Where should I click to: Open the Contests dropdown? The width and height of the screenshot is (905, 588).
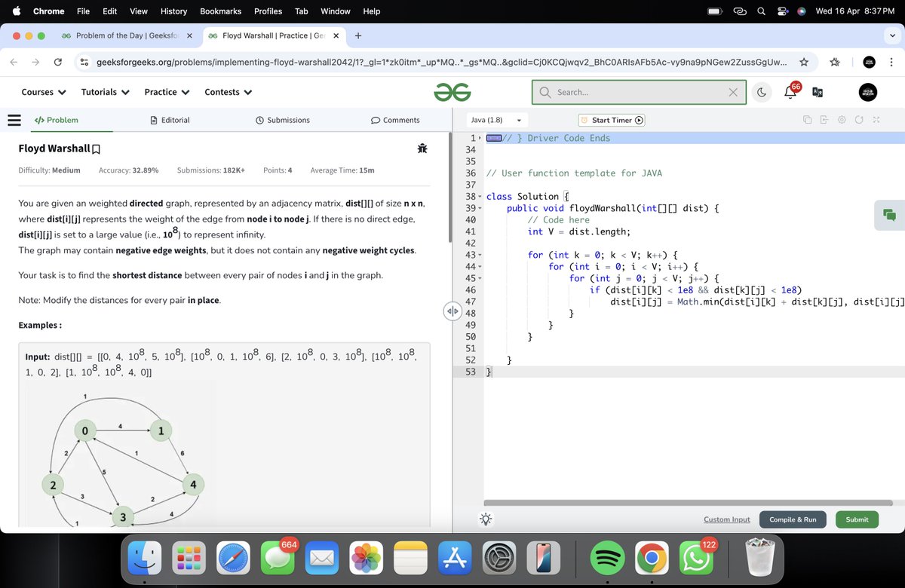click(229, 92)
